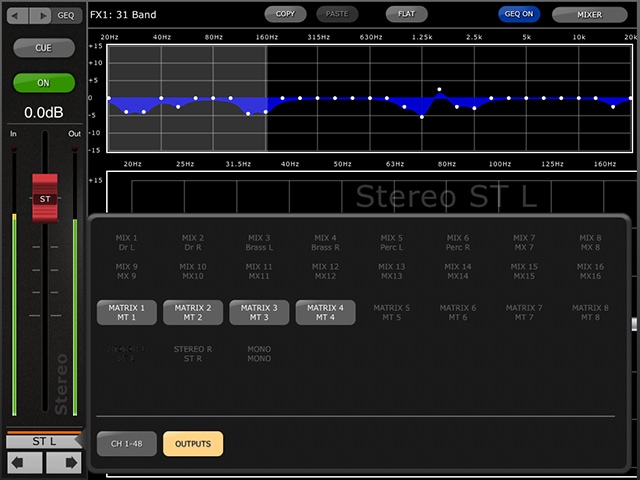Toggle the green channel ON button
The width and height of the screenshot is (640, 480).
pos(43,83)
